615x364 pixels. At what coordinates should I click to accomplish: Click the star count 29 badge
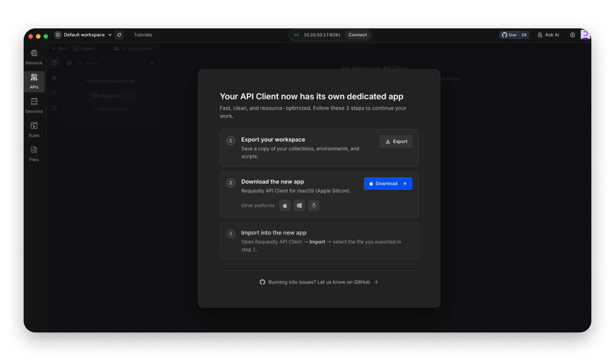tap(524, 35)
